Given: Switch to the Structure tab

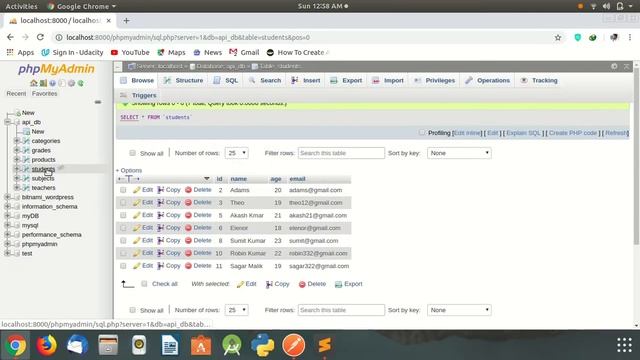Looking at the screenshot, I should click(x=184, y=80).
